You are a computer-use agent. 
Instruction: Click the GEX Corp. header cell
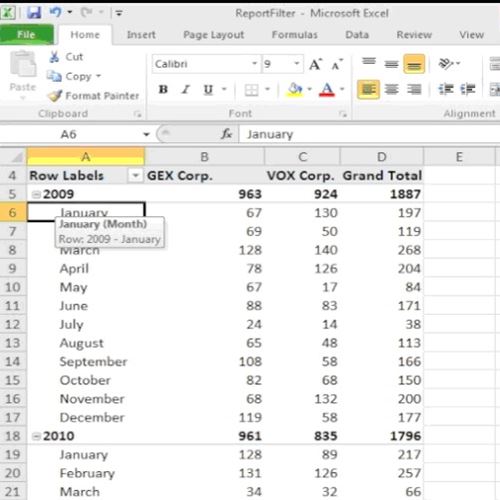(205, 175)
